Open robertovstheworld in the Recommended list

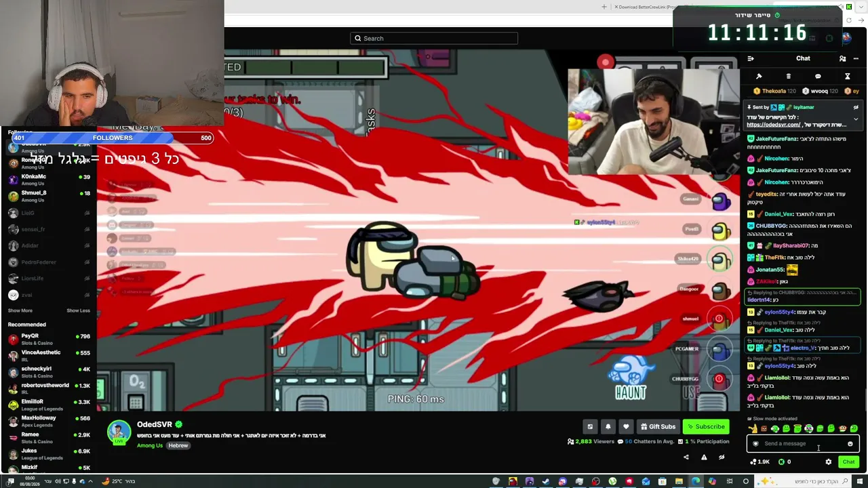[x=49, y=388]
